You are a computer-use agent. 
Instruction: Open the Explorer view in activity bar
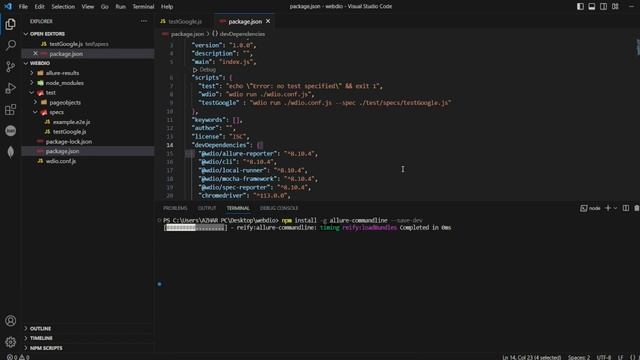[11, 24]
